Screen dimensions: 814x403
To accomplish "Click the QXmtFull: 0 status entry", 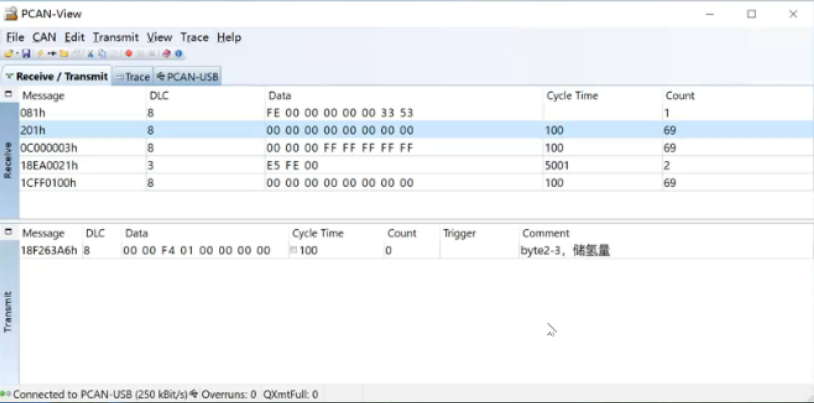I will point(291,394).
